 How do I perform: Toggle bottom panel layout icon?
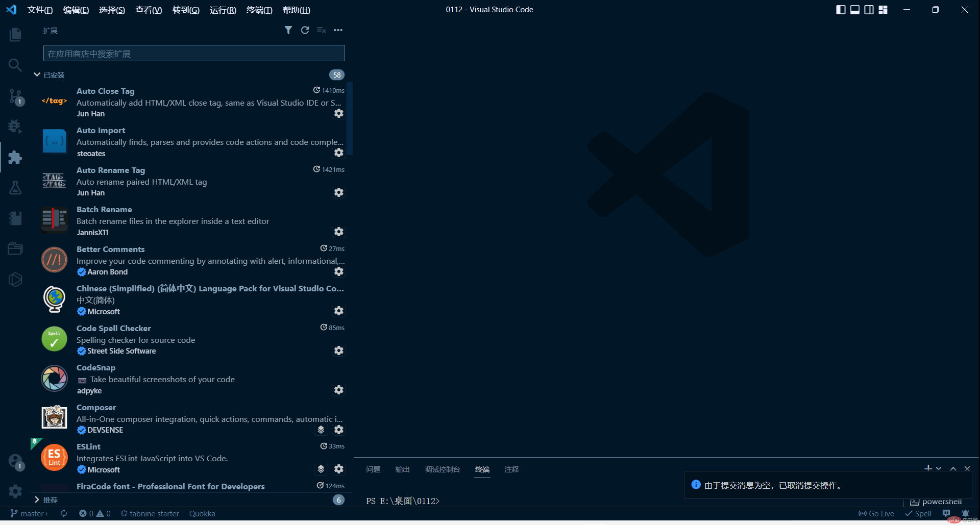(x=855, y=10)
